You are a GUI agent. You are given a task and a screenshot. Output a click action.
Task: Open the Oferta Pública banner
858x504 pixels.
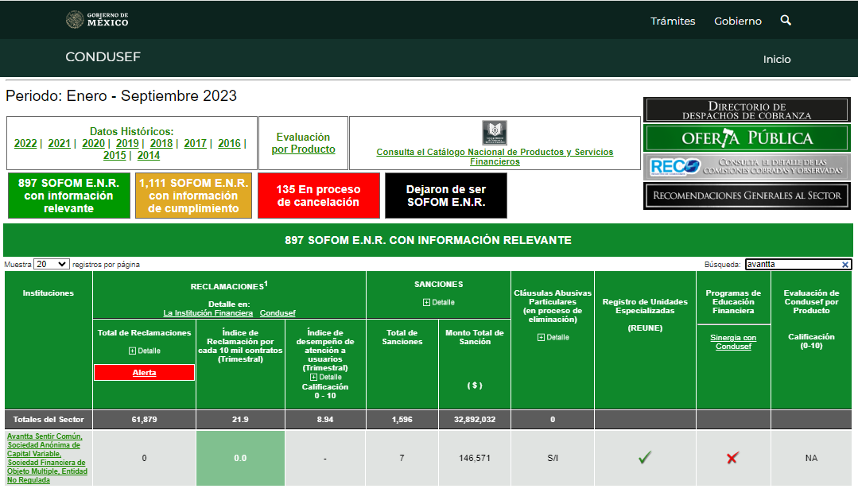pos(747,138)
